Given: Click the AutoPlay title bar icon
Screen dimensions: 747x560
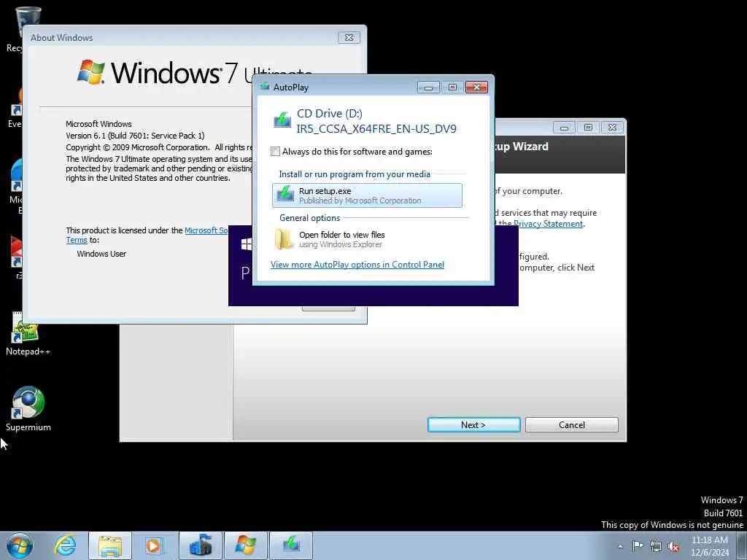Looking at the screenshot, I should coord(264,87).
